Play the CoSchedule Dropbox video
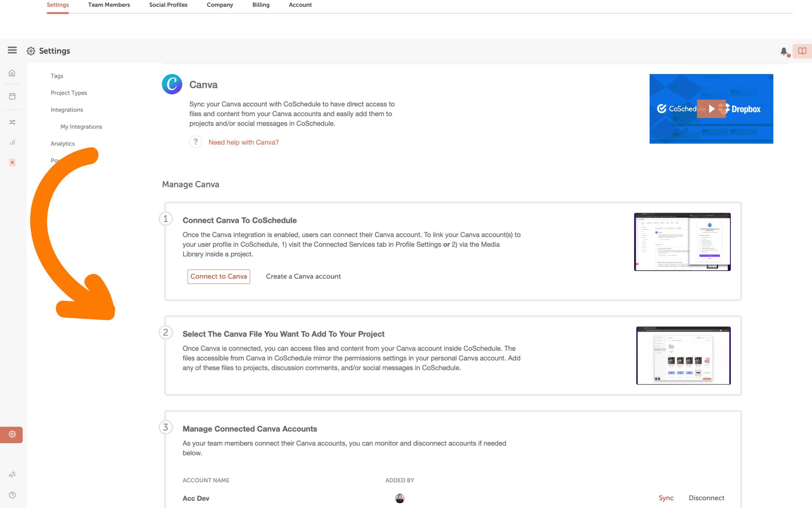Screen dimensions: 812x508 pos(711,109)
